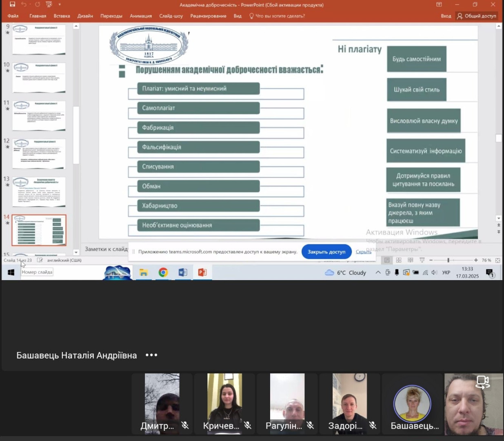This screenshot has width=504, height=441.
Task: Click the Списування box on slide
Action: tap(198, 167)
